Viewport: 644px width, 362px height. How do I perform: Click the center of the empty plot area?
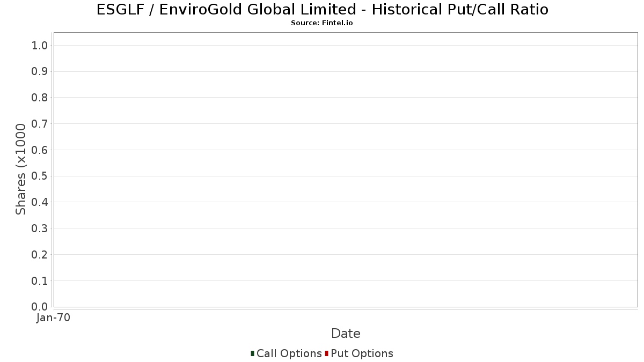346,169
